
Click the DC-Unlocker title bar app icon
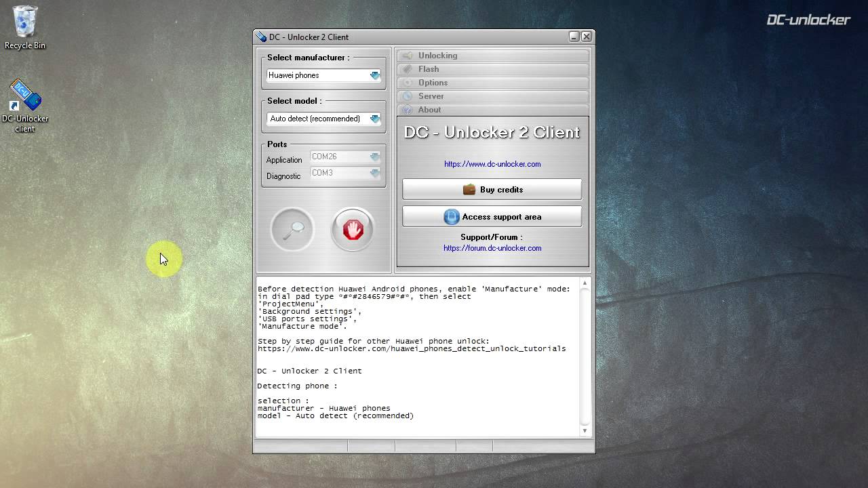261,37
